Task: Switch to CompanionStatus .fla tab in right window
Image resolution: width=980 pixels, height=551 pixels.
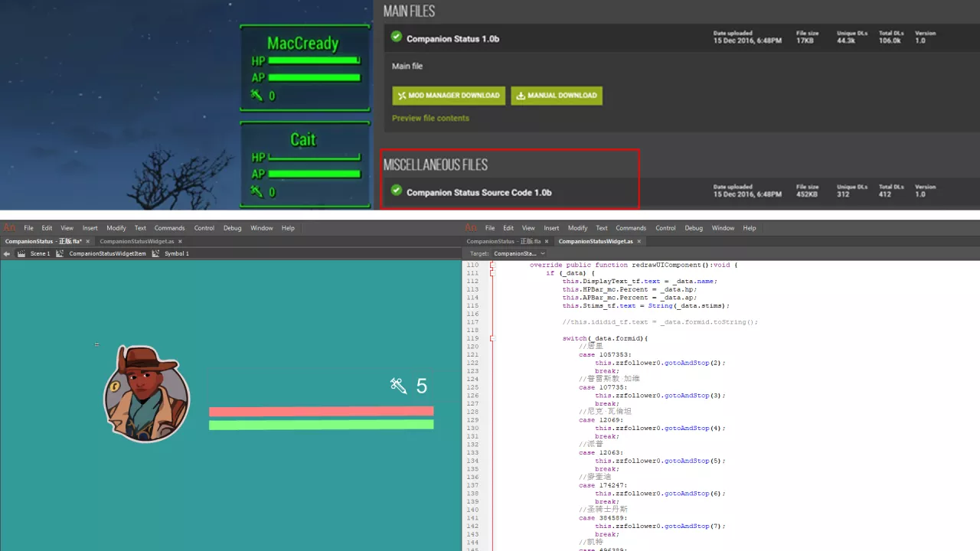Action: pyautogui.click(x=506, y=241)
